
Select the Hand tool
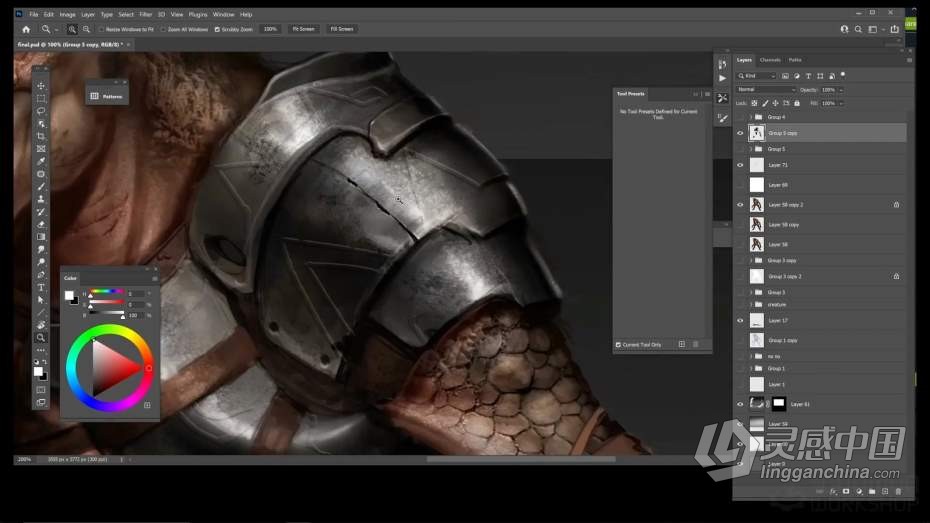click(41, 325)
